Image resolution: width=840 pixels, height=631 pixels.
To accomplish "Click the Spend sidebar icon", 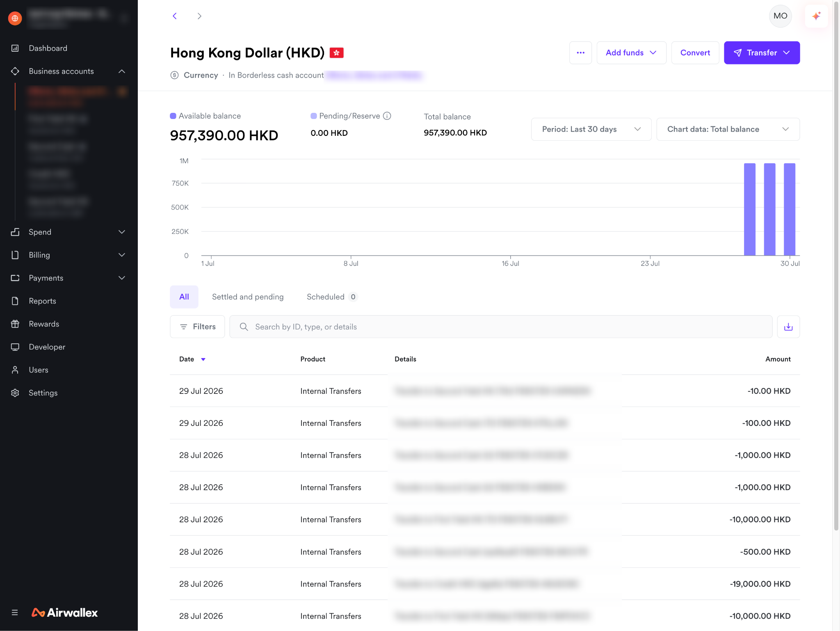I will (15, 232).
